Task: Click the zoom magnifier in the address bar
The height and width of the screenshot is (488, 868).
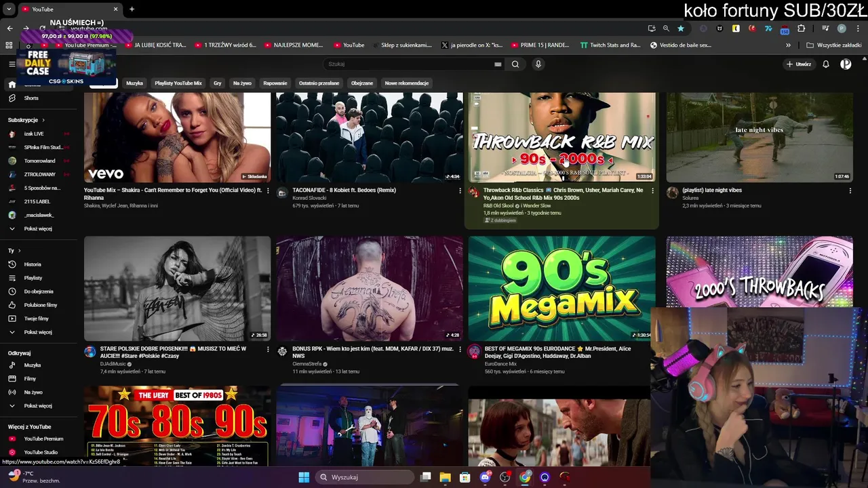Action: pos(666,28)
